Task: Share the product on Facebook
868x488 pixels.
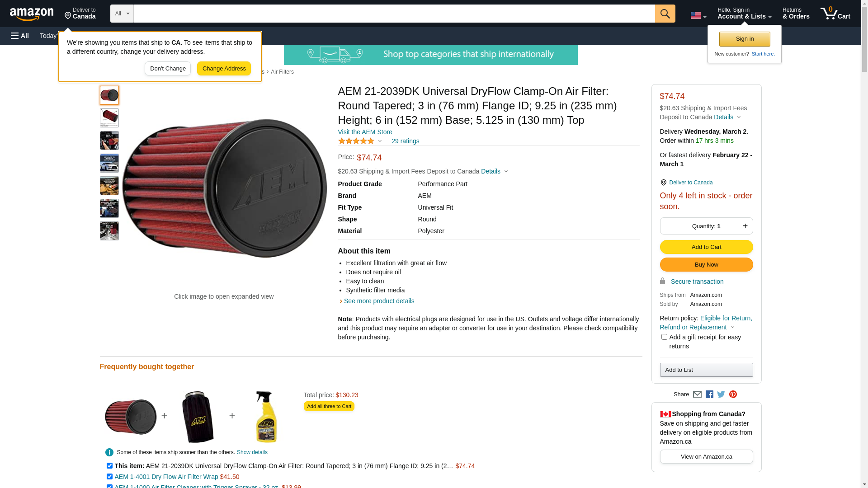Action: pyautogui.click(x=709, y=394)
